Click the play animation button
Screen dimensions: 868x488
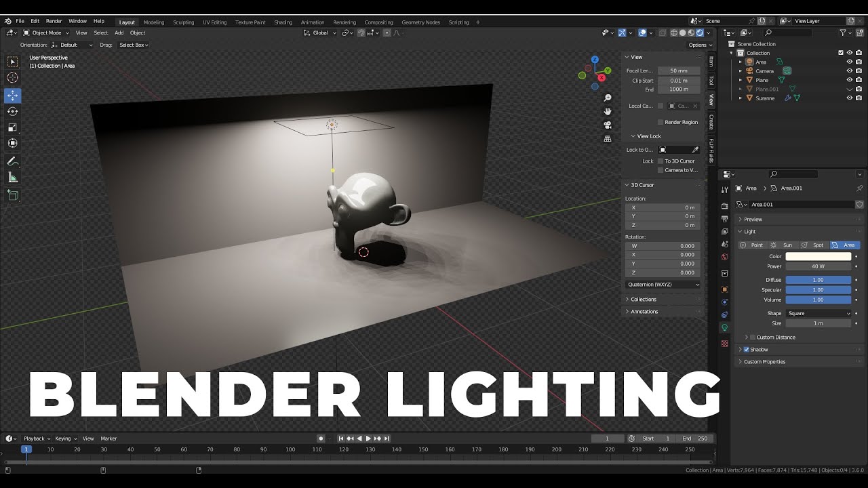368,439
